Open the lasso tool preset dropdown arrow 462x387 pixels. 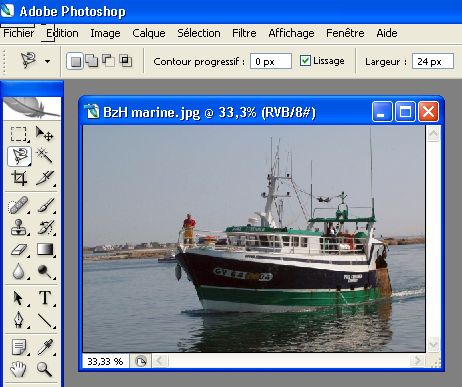[x=48, y=61]
